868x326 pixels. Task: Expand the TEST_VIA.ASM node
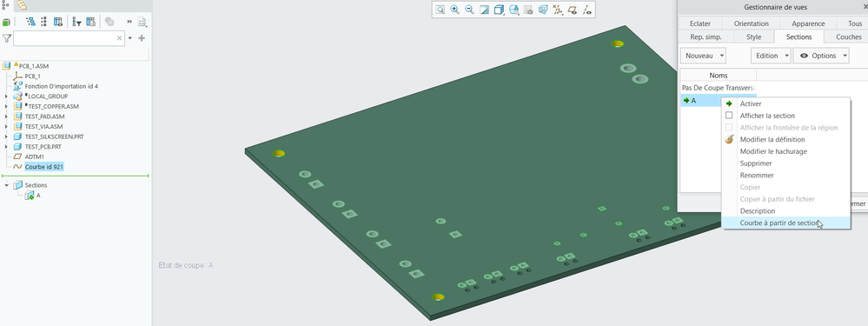pyautogui.click(x=6, y=127)
